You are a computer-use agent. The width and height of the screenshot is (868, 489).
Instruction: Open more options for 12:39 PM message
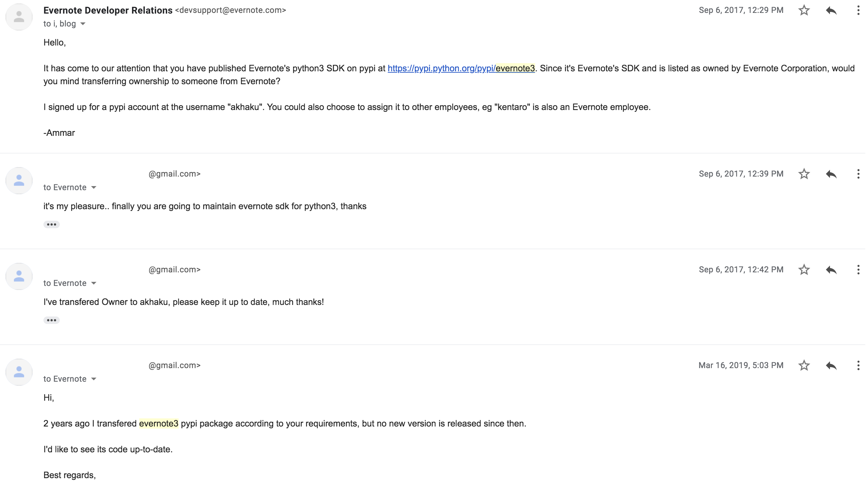coord(858,174)
